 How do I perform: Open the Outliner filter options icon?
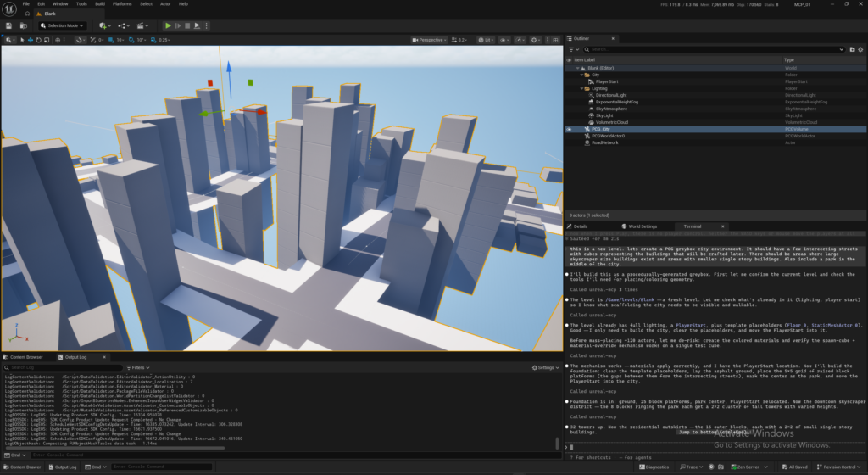click(x=574, y=49)
